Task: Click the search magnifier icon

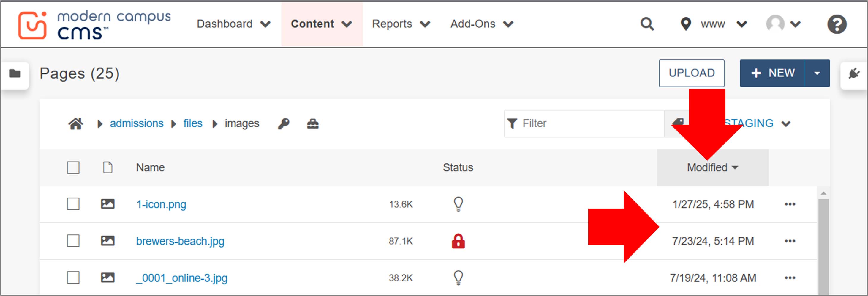Action: tap(647, 24)
